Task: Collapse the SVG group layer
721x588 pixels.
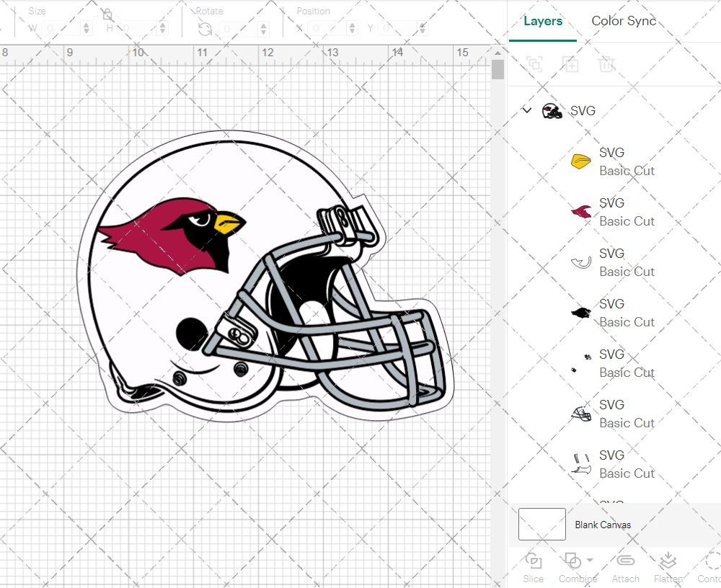Action: click(x=527, y=110)
